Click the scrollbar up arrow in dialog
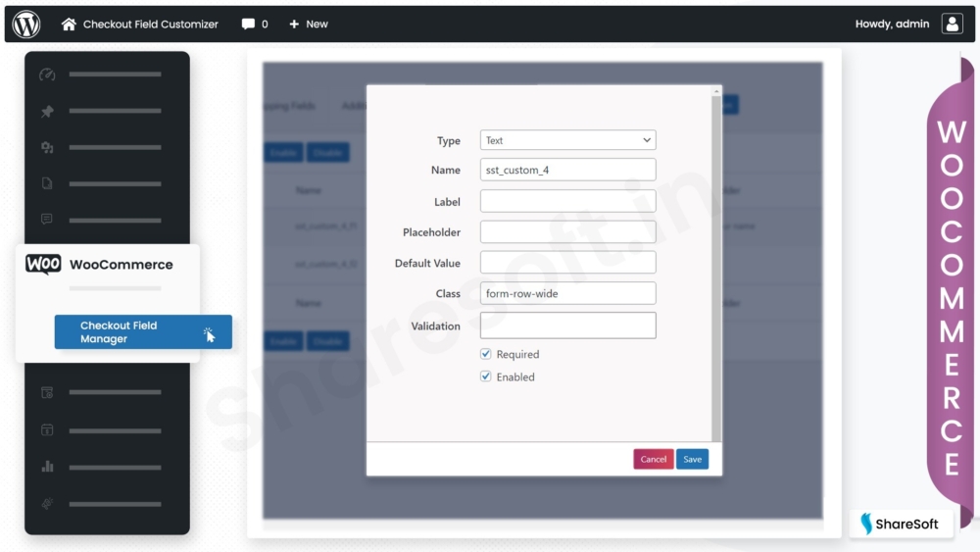This screenshot has width=980, height=552. click(x=716, y=91)
